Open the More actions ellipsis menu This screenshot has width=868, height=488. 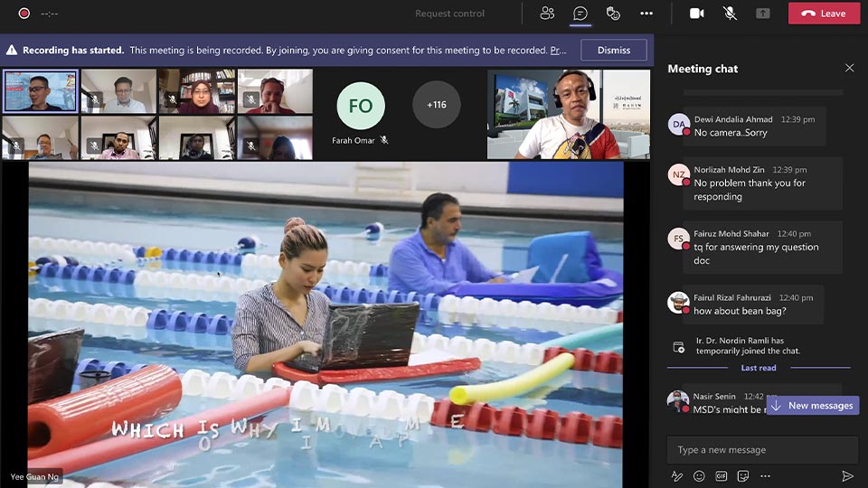click(646, 14)
